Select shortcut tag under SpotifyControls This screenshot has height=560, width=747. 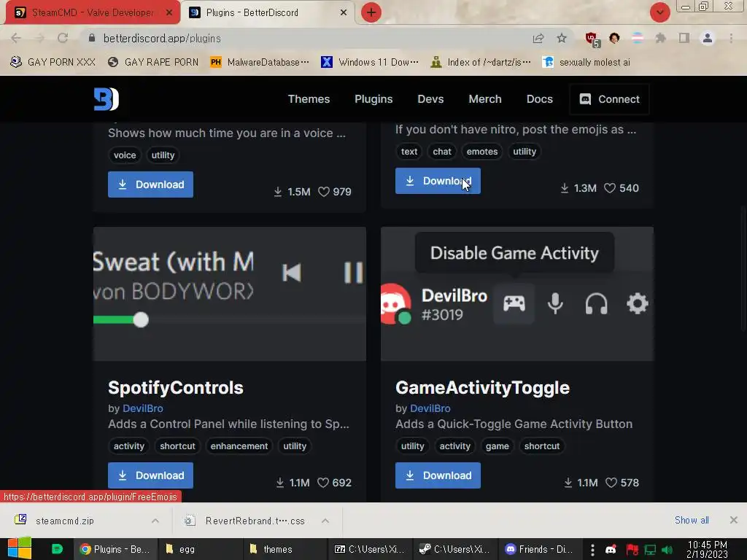click(x=178, y=446)
